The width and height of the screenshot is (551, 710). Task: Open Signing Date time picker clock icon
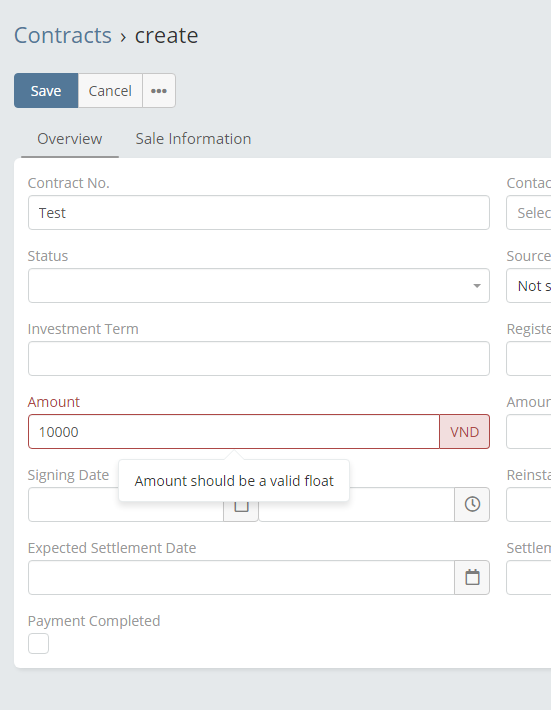coord(472,504)
